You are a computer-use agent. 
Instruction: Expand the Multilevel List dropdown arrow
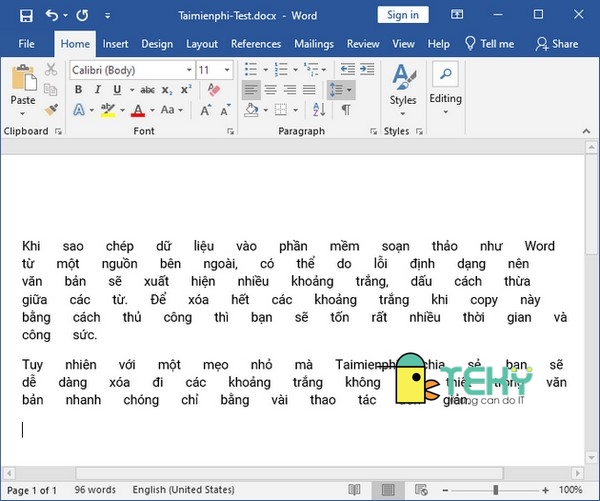click(324, 70)
